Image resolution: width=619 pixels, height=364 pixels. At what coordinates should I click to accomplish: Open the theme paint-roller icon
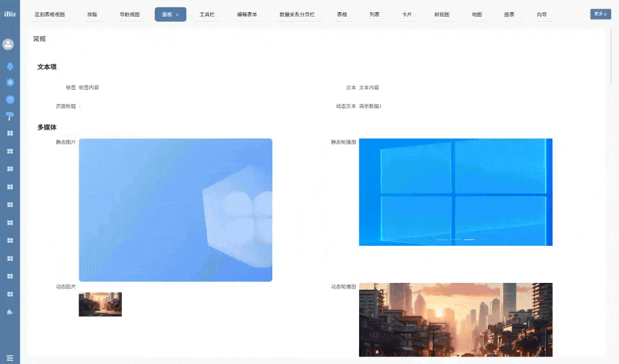(10, 116)
